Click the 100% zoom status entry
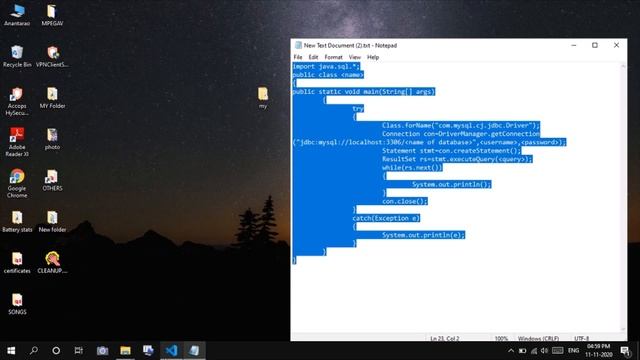Screen dimensions: 640x360 click(501, 338)
